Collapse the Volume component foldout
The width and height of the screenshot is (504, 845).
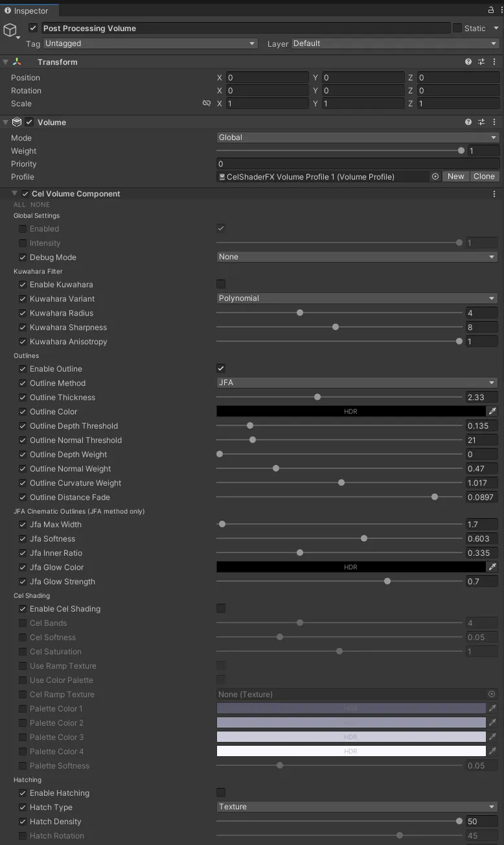tap(6, 122)
